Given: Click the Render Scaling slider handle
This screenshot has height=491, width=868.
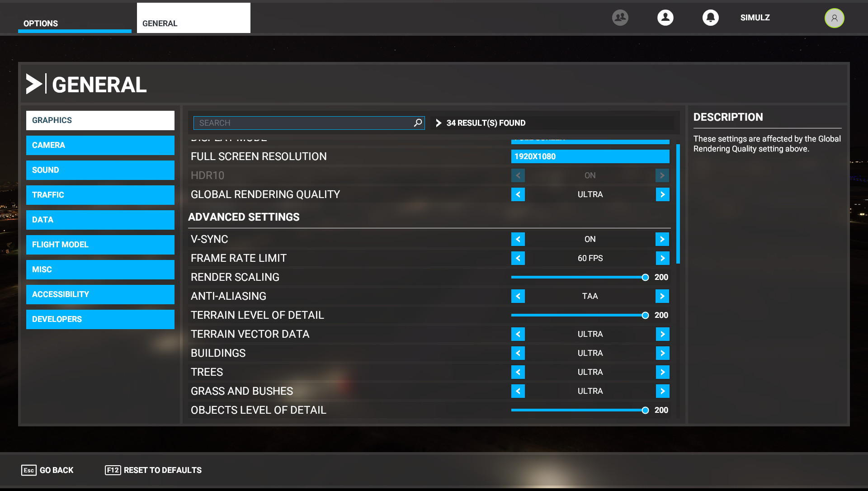Looking at the screenshot, I should tap(645, 277).
